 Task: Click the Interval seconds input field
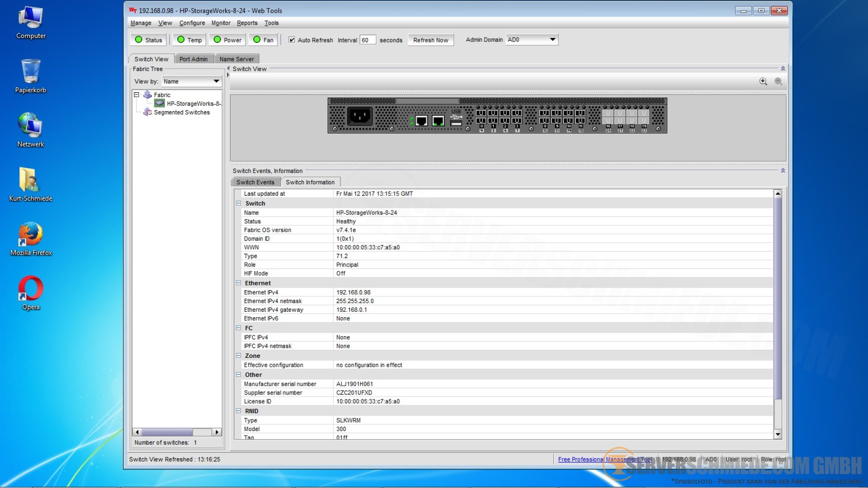click(368, 40)
